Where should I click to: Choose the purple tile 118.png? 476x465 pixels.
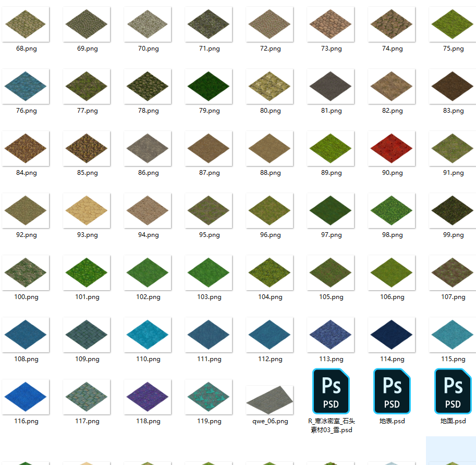(148, 396)
